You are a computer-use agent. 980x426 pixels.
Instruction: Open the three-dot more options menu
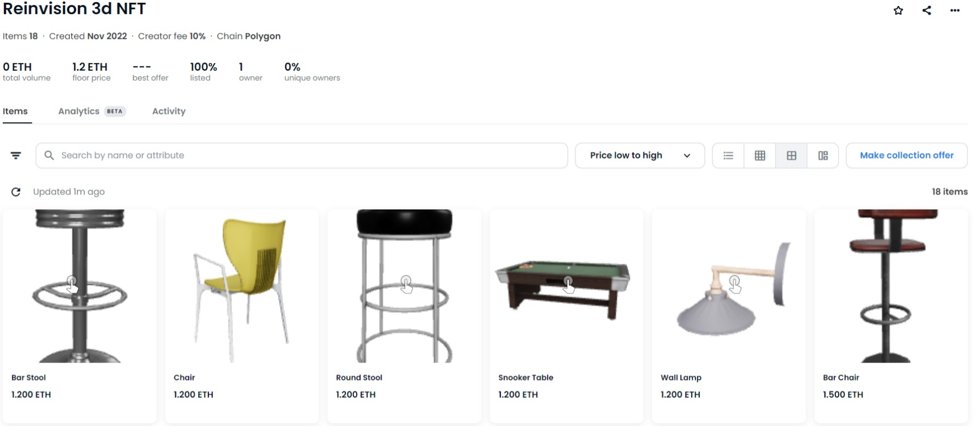click(x=955, y=10)
